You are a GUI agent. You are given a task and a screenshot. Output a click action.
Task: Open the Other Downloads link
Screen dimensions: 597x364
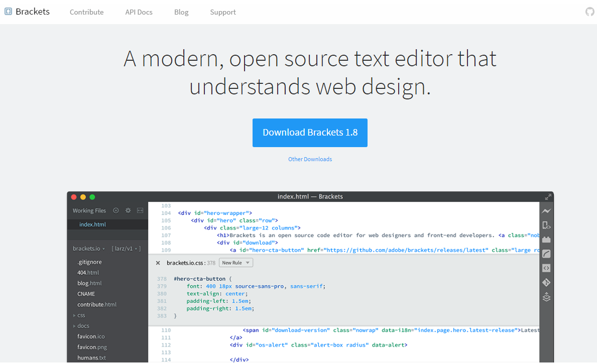(310, 159)
